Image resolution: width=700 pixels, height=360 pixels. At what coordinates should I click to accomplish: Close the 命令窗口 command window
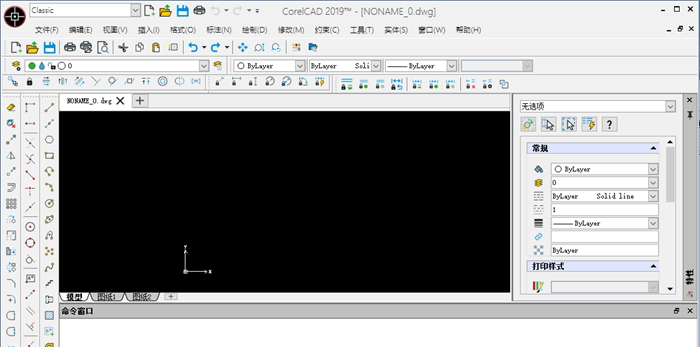(x=690, y=311)
